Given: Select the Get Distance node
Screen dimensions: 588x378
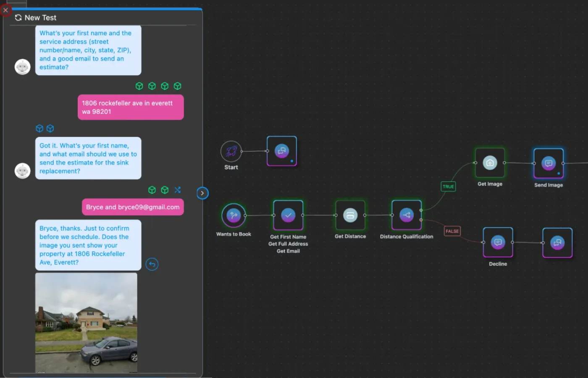Looking at the screenshot, I should click(350, 215).
